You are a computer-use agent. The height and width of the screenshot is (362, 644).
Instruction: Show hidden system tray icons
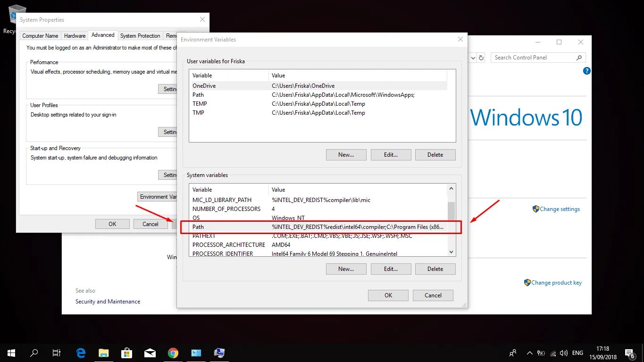[530, 353]
